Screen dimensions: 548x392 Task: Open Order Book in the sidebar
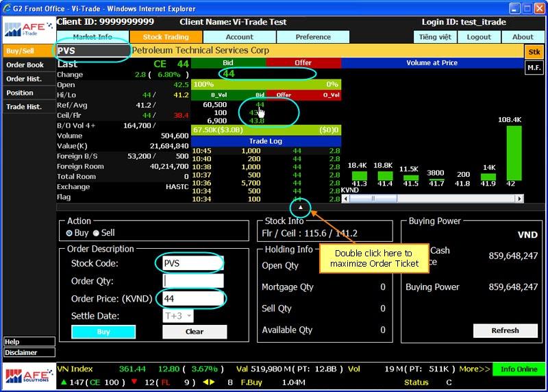click(29, 64)
